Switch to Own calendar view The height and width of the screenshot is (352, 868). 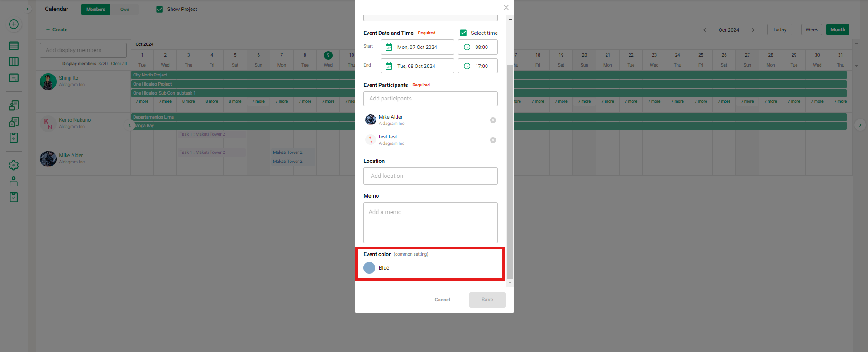124,10
